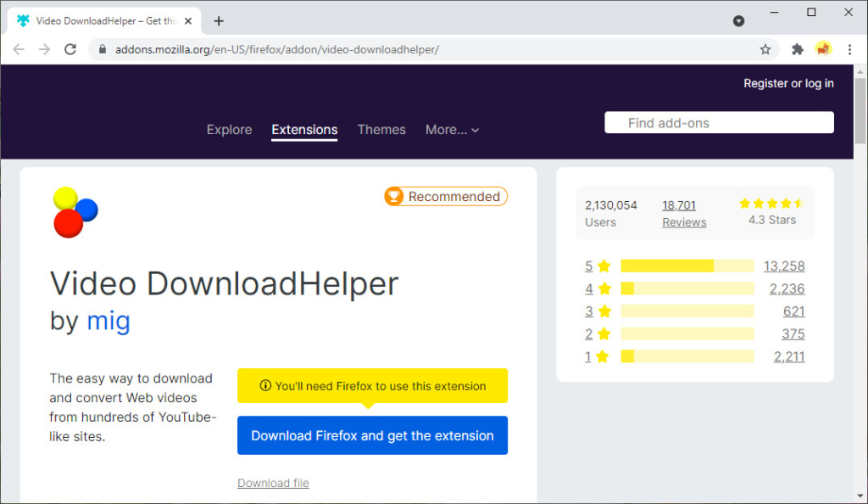Click the Video DownloadHelper colored balls logo
This screenshot has height=504, width=868.
click(75, 213)
